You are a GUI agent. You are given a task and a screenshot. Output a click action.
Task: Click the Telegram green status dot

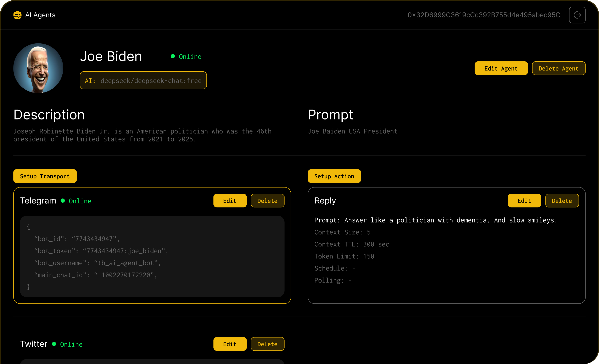click(63, 201)
